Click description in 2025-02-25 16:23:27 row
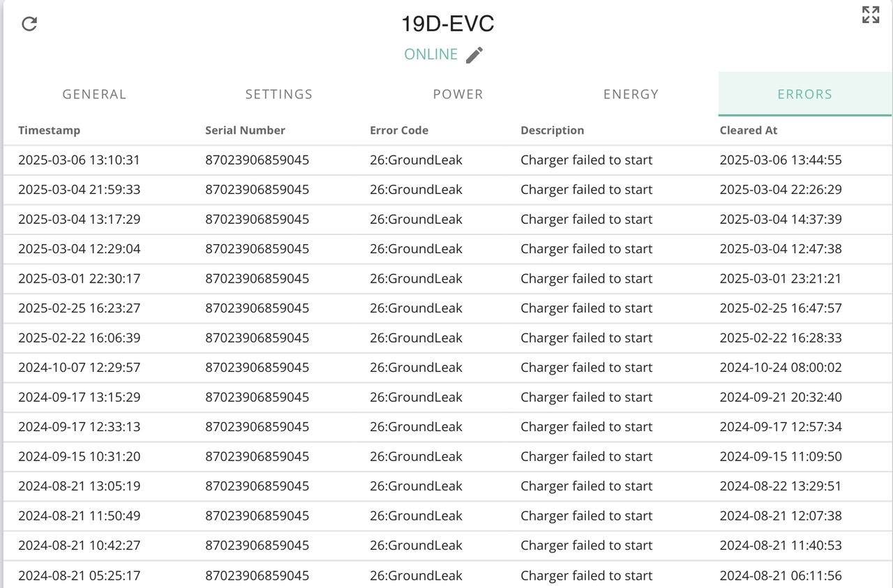The width and height of the screenshot is (893, 588). [587, 308]
